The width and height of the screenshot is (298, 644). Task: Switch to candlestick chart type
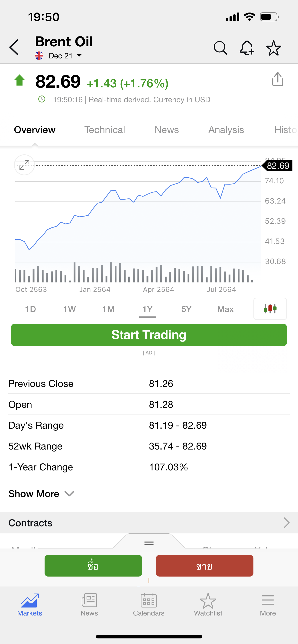pyautogui.click(x=270, y=309)
